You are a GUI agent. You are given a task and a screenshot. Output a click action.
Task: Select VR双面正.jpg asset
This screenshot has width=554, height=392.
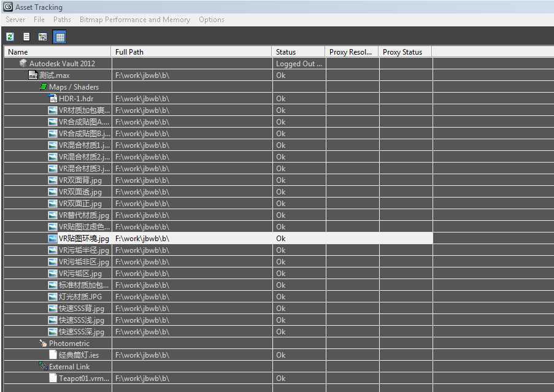point(218,204)
